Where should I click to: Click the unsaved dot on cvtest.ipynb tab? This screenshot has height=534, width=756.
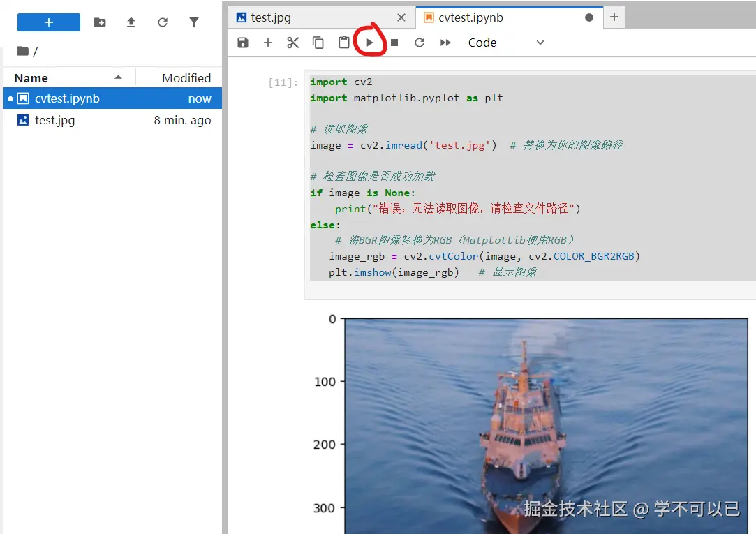[588, 18]
